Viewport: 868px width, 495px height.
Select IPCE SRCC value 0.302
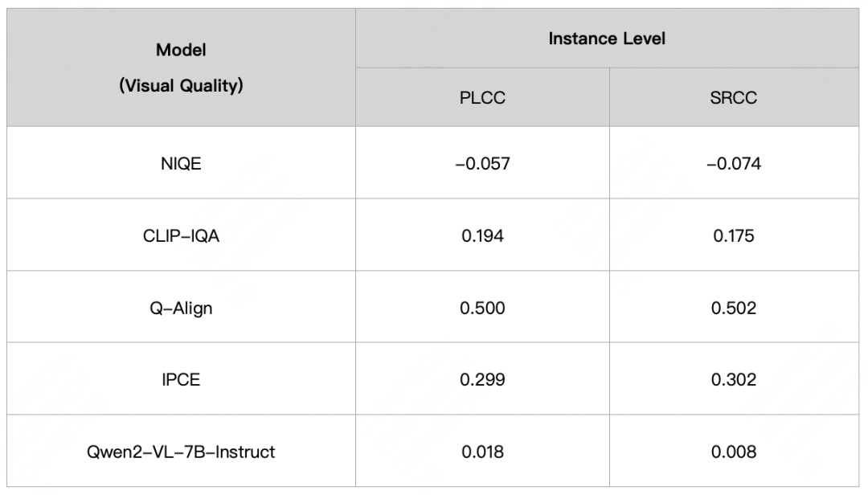[734, 378]
